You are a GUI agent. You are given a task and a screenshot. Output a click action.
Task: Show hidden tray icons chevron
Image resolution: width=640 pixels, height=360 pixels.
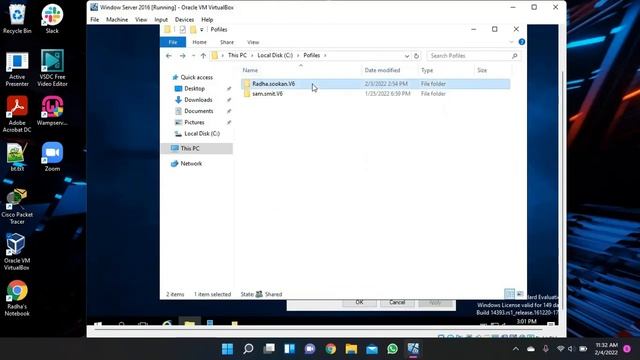tap(516, 349)
